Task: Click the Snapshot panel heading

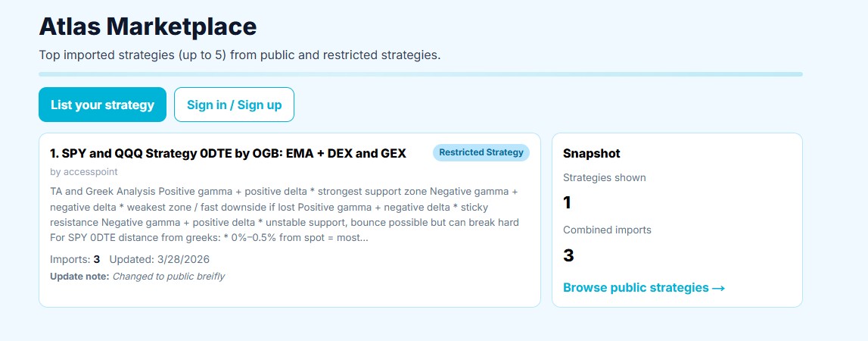Action: click(591, 153)
